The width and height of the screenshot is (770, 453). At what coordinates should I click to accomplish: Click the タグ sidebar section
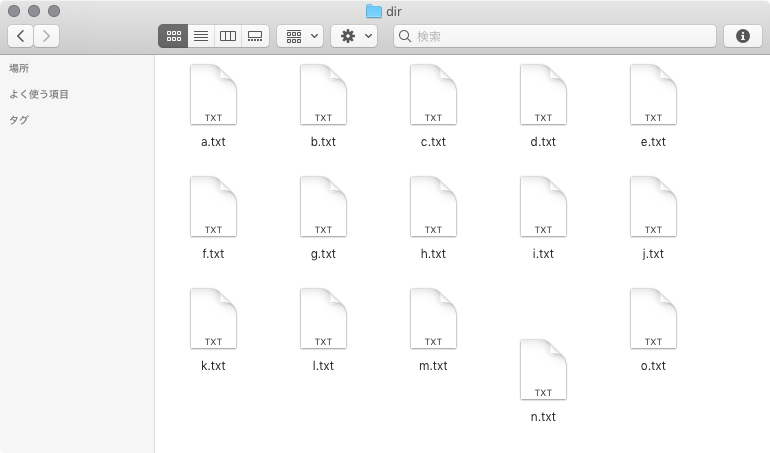19,120
